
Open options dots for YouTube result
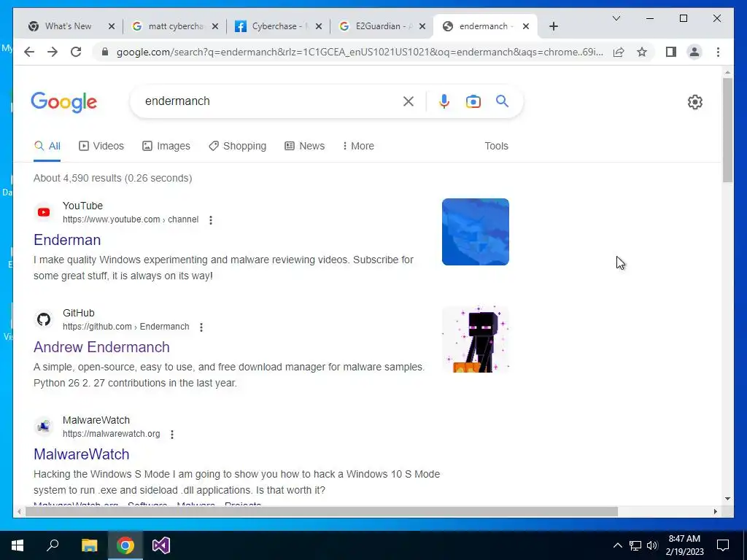pyautogui.click(x=211, y=220)
